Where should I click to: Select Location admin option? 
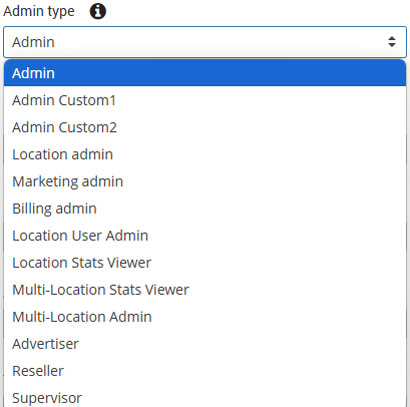click(205, 154)
